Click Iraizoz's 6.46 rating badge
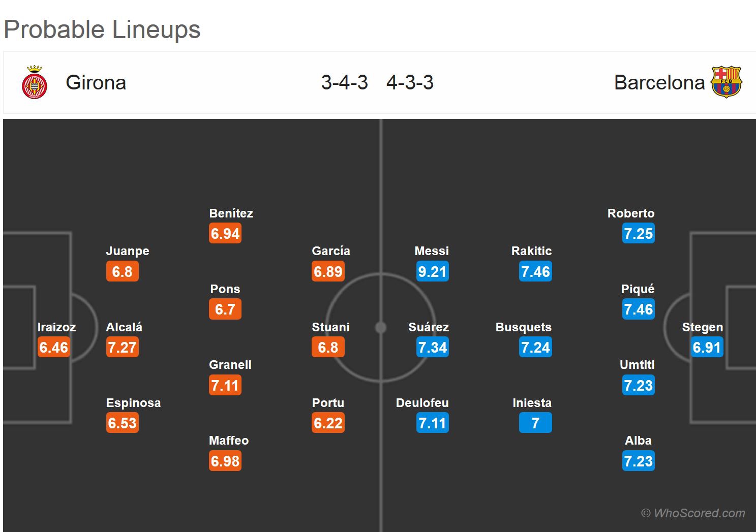The width and height of the screenshot is (756, 532). pos(53,348)
